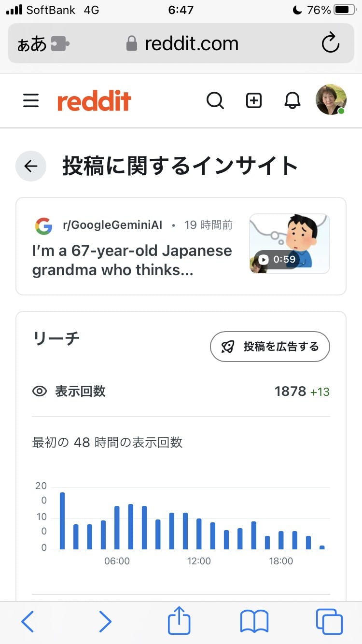The width and height of the screenshot is (362, 644).
Task: Go back with the arrow beside 投稿に関するインサイト
Action: point(31,166)
